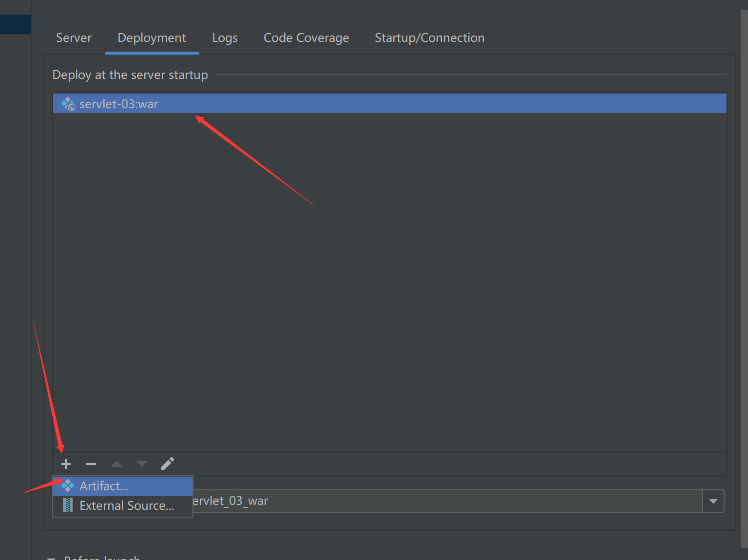The height and width of the screenshot is (560, 748).
Task: Open the application context dropdown arrow
Action: (713, 501)
